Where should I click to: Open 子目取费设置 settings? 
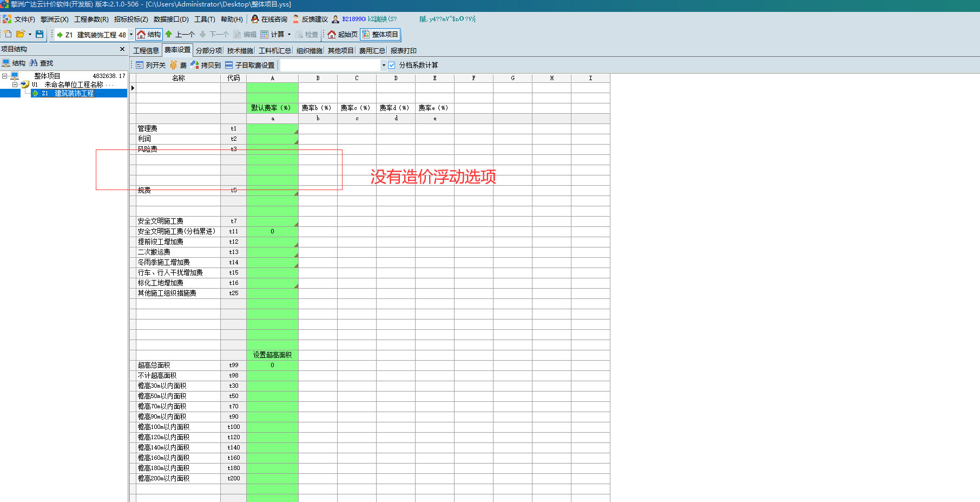[249, 65]
